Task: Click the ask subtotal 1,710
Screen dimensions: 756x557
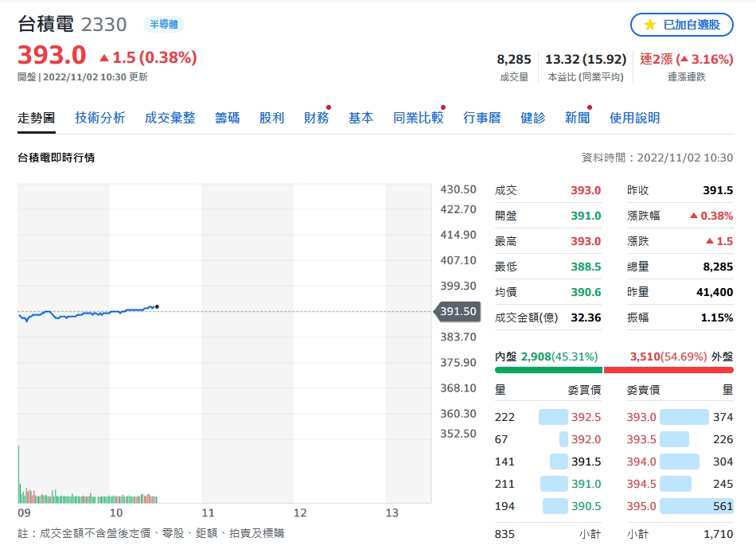Action: (x=718, y=534)
